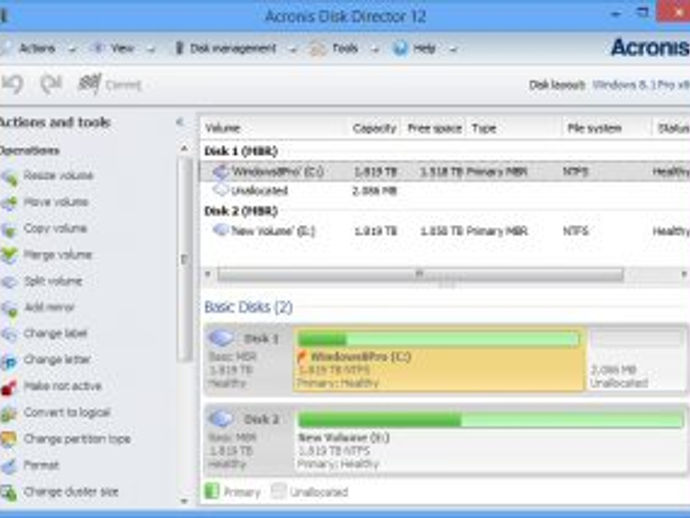The width and height of the screenshot is (690, 518).
Task: Collapse the Actions and tools panel
Action: (180, 122)
